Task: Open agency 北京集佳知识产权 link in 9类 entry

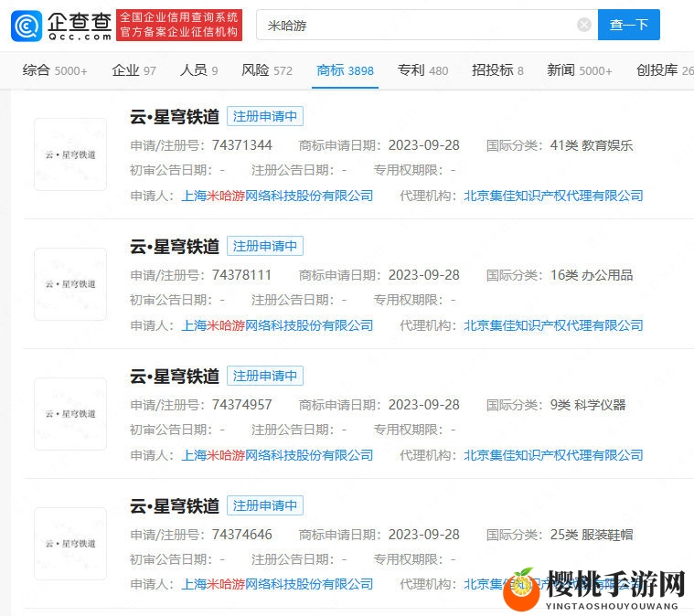Action: coord(554,455)
